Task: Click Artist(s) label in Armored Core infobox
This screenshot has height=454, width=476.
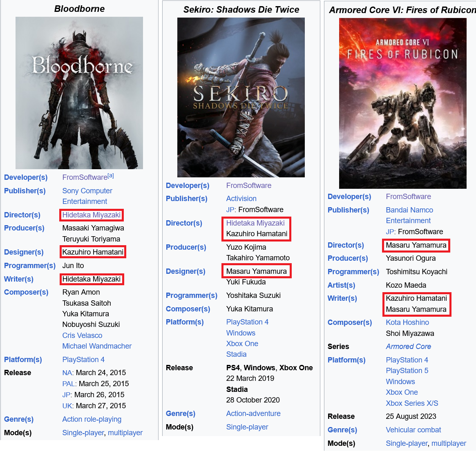Action: point(341,286)
